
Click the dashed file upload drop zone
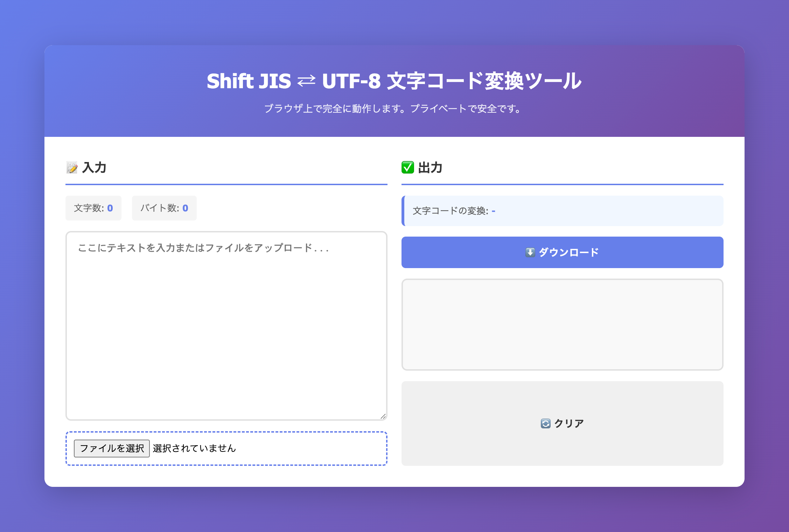coord(226,448)
